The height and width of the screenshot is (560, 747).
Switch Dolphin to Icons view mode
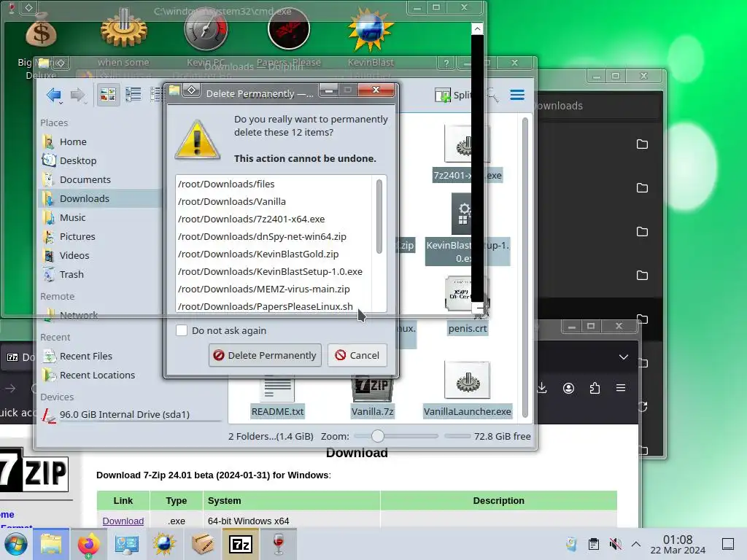(108, 95)
